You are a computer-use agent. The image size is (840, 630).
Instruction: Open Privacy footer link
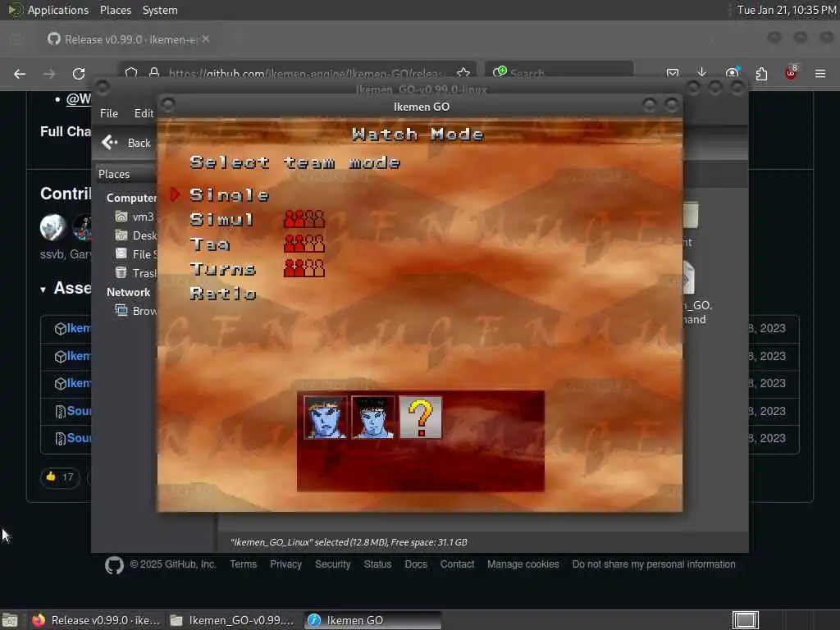coord(285,564)
